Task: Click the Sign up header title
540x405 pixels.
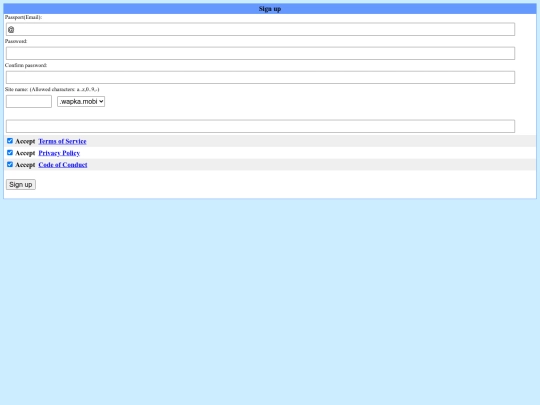Action: click(x=270, y=9)
